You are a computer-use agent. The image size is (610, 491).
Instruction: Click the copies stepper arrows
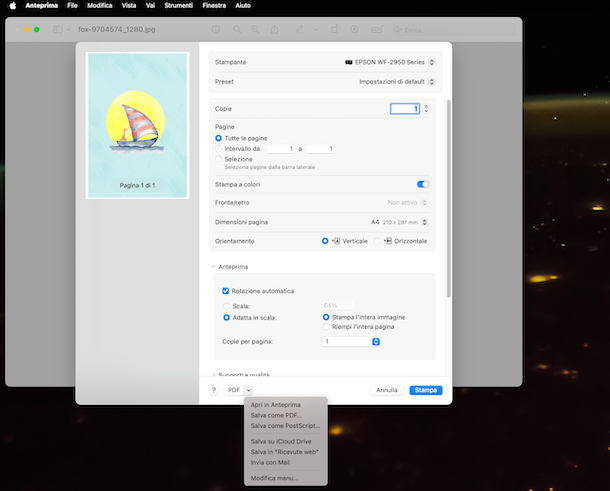pyautogui.click(x=427, y=108)
